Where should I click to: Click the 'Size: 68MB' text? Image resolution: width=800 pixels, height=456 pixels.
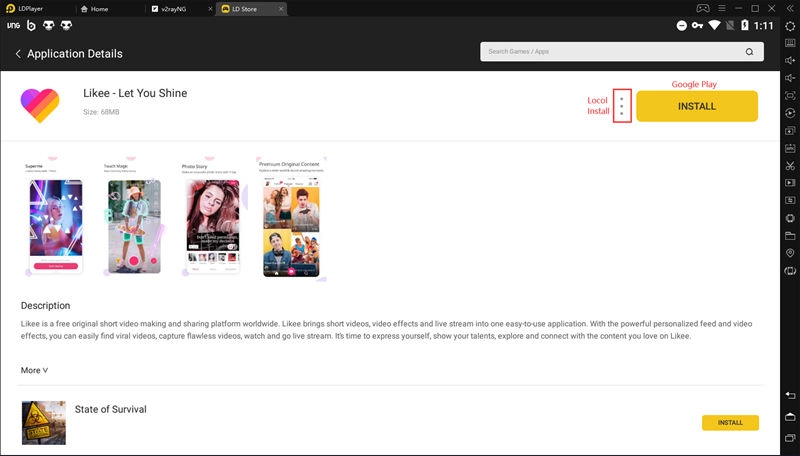tap(101, 112)
